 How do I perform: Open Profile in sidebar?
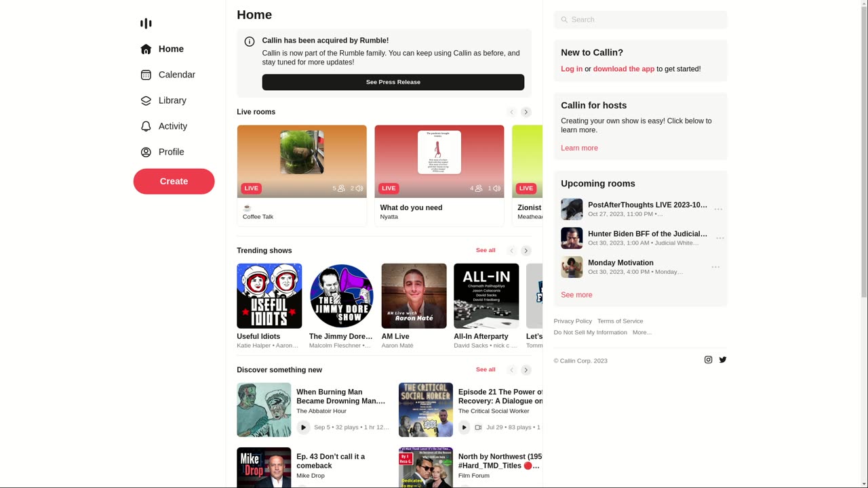[162, 152]
